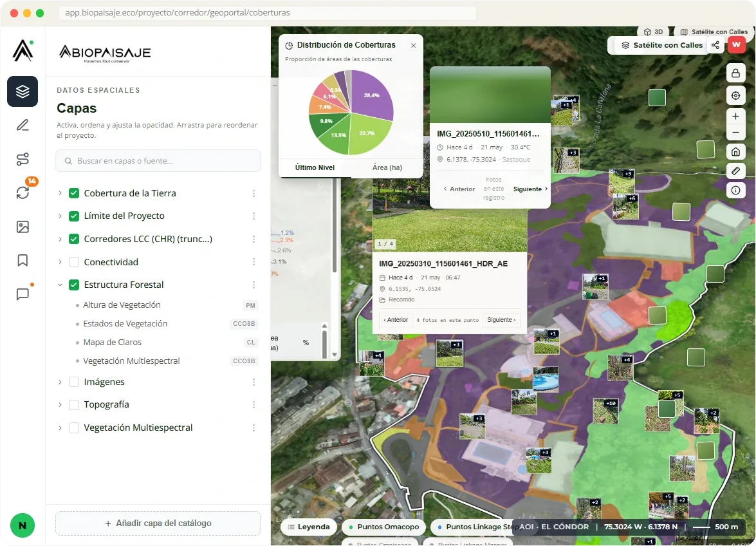756x546 pixels.
Task: Click the home extent map button
Action: (x=736, y=152)
